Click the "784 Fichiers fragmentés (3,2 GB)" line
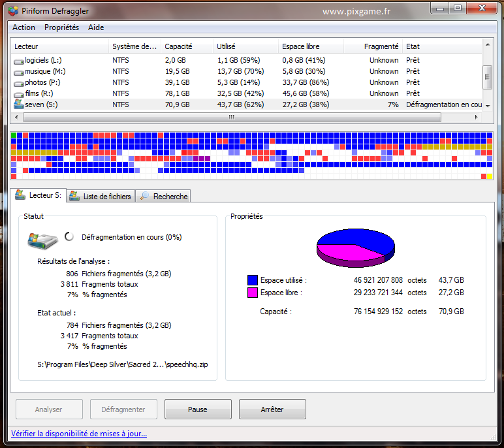 point(119,325)
